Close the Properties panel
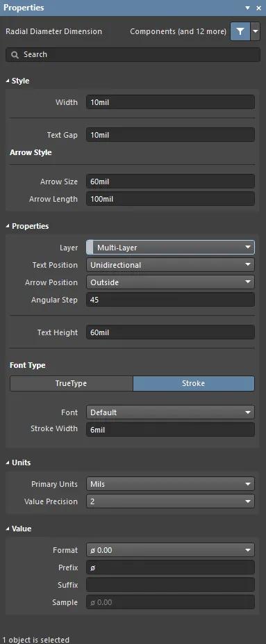Image resolution: width=266 pixels, height=644 pixels. (258, 8)
